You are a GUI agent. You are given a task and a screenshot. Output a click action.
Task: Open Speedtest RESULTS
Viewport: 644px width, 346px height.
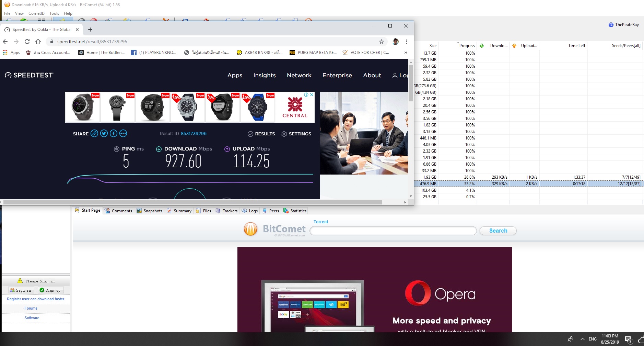tap(261, 134)
